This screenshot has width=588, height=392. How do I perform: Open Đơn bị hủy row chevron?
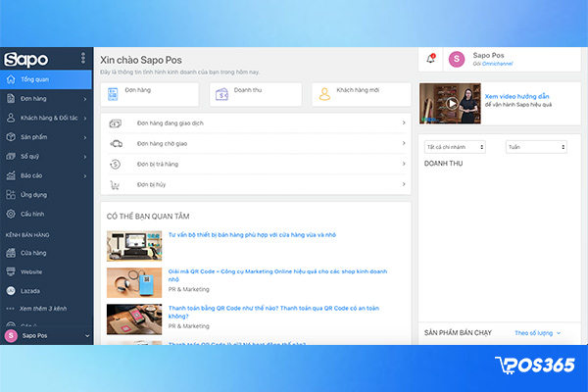tap(404, 184)
